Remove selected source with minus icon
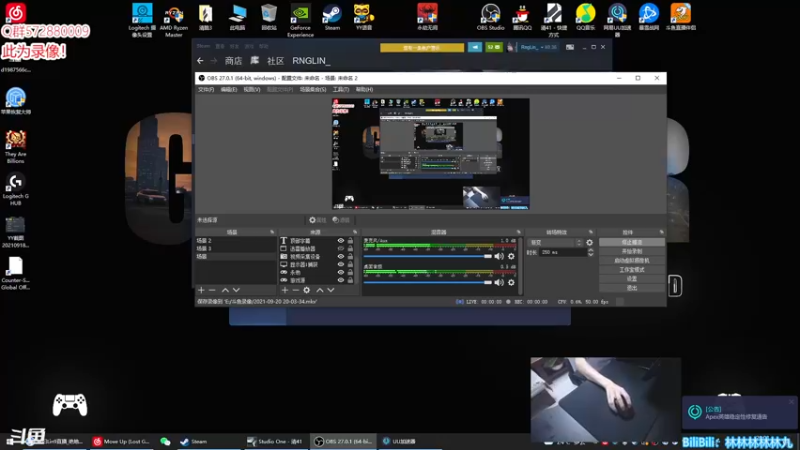The image size is (800, 450). coord(295,290)
